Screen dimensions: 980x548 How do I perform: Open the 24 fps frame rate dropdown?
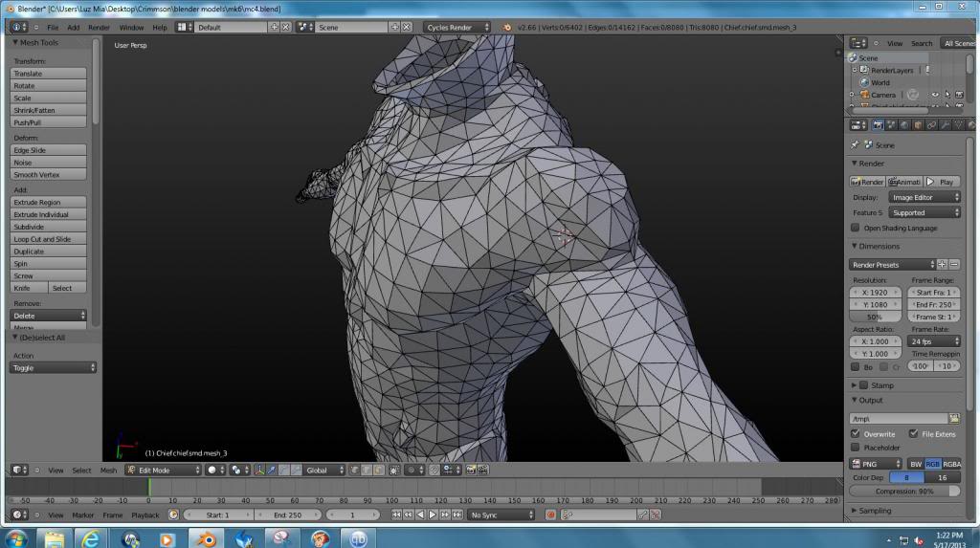[934, 341]
